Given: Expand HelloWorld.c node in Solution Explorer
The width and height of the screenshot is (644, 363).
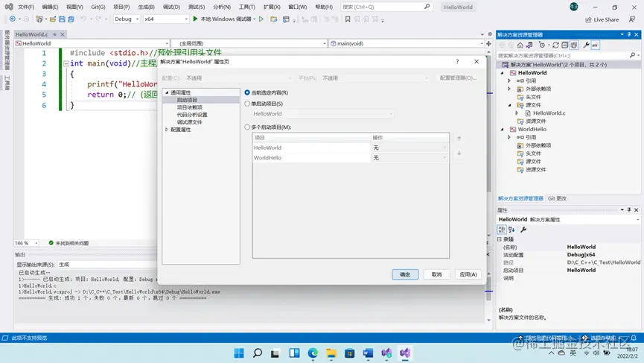Looking at the screenshot, I should pyautogui.click(x=517, y=113).
